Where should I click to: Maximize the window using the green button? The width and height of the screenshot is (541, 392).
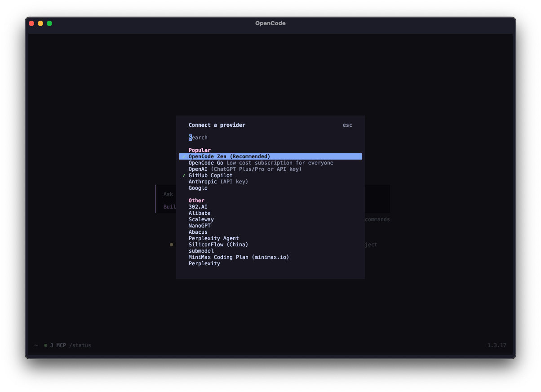click(49, 23)
